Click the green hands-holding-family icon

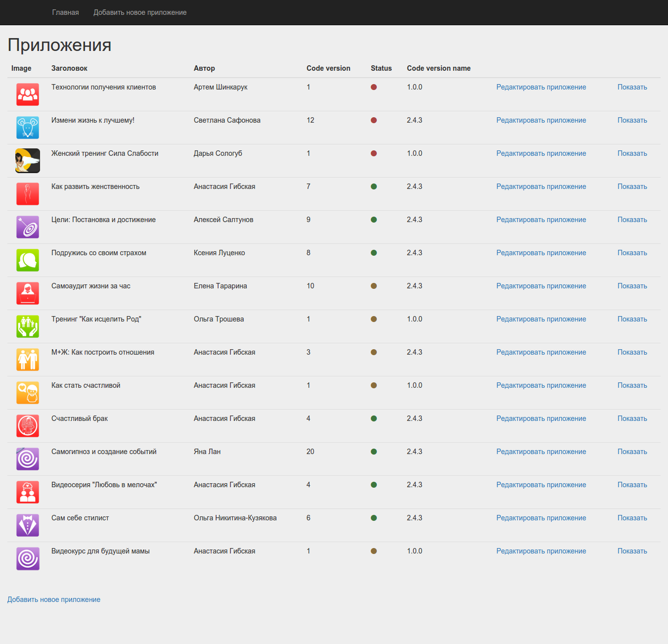pos(28,326)
